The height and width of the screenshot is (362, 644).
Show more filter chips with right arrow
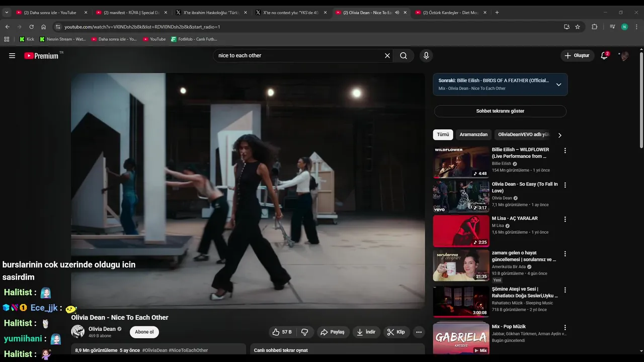559,135
